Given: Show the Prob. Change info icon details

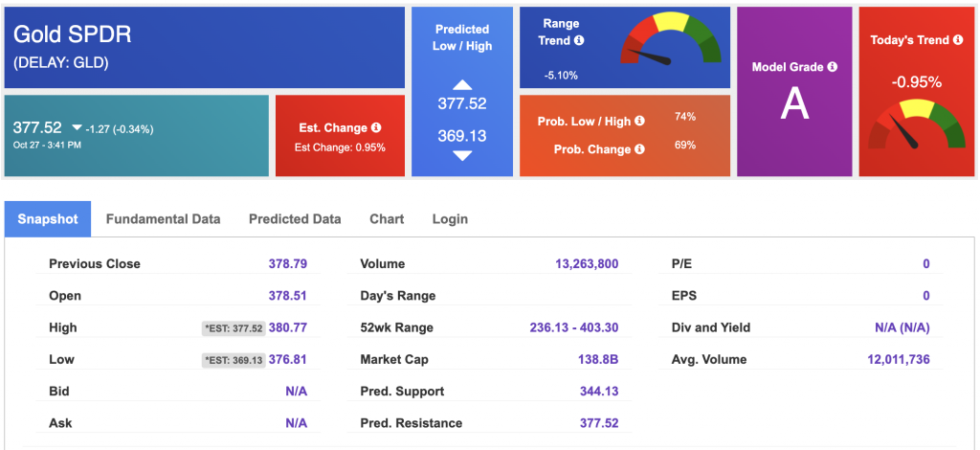Looking at the screenshot, I should click(638, 149).
